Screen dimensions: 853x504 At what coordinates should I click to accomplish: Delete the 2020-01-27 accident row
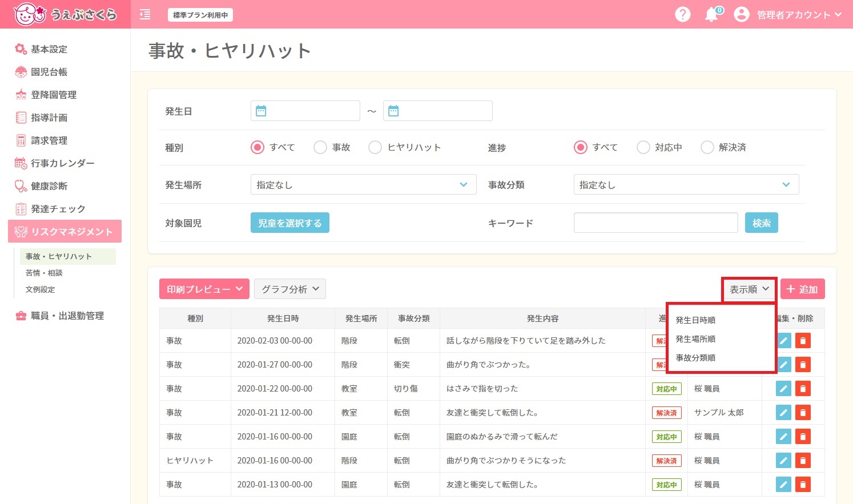803,365
